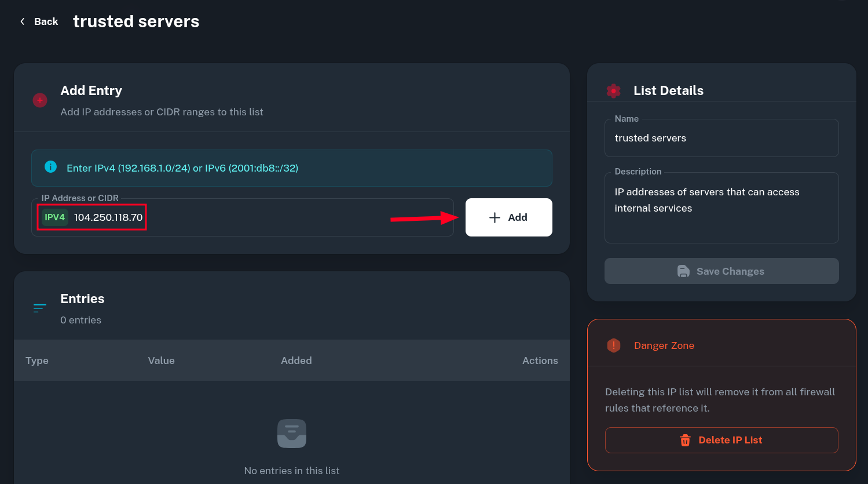
Task: Click the Entries list lines icon
Action: 40,308
